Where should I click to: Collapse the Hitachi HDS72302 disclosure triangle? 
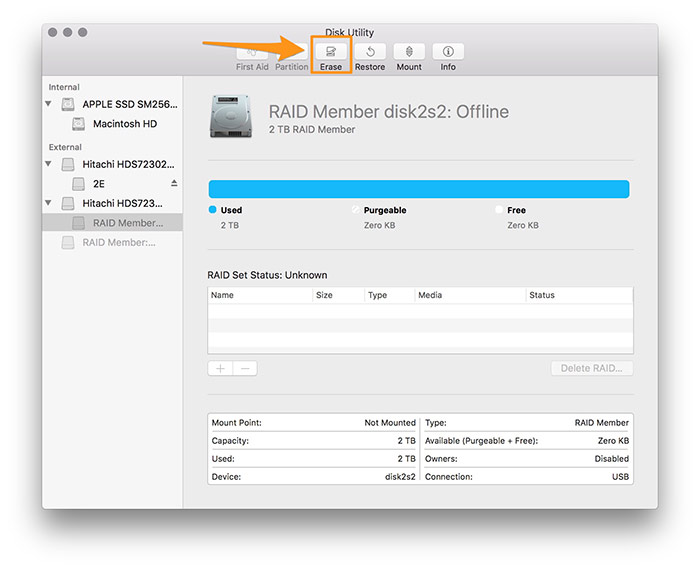48,164
